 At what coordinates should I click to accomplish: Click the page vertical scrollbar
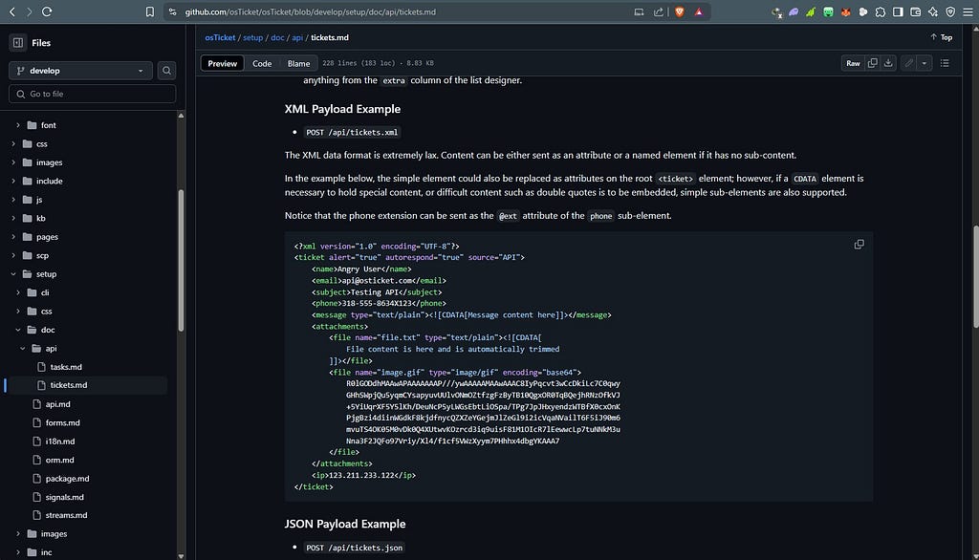[976, 276]
